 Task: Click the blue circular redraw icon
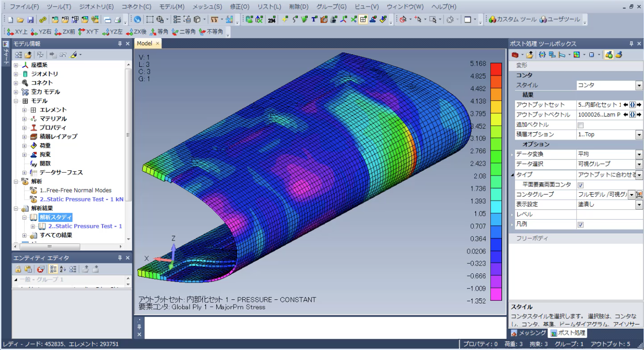pos(137,19)
